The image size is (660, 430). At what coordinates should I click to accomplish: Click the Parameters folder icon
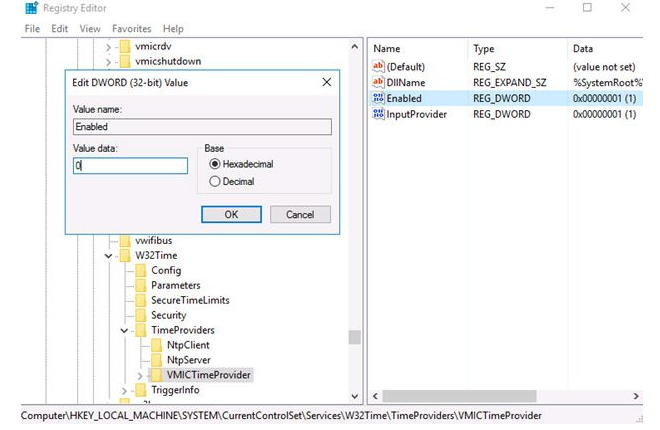(141, 285)
